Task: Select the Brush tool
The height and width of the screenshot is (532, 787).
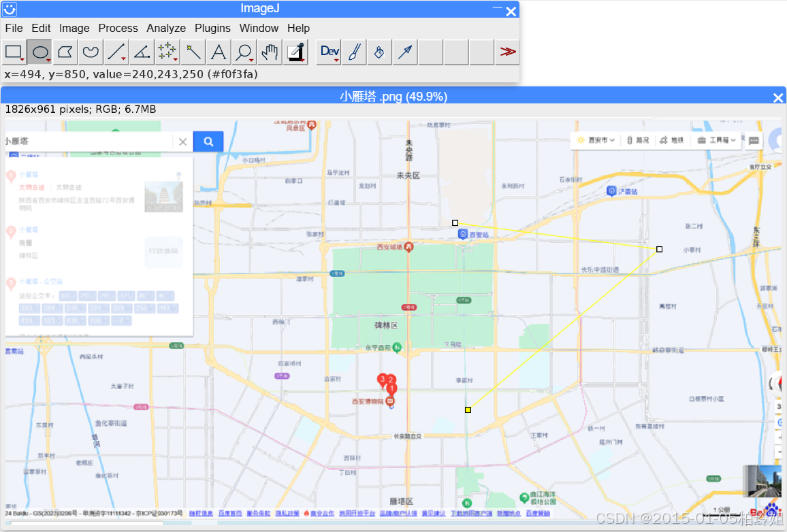Action: point(354,52)
